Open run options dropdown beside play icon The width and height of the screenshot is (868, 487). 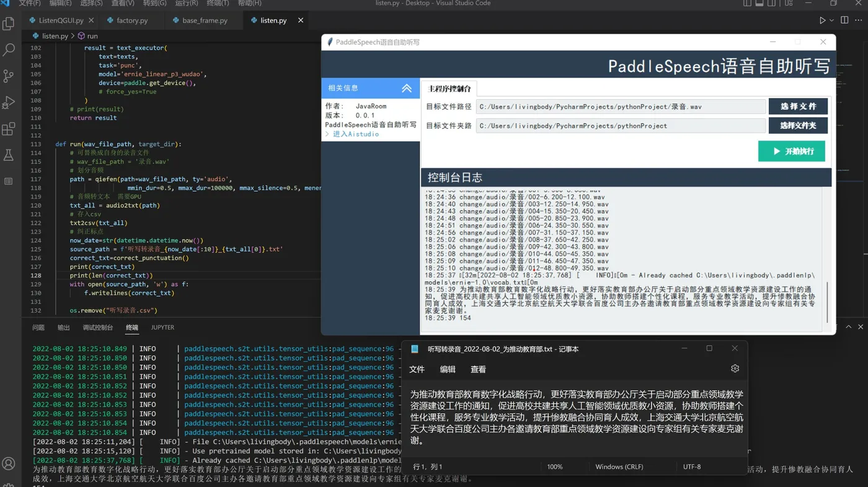coord(831,20)
